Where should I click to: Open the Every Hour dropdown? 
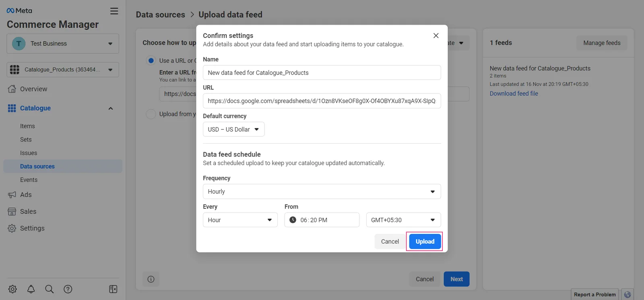click(240, 220)
